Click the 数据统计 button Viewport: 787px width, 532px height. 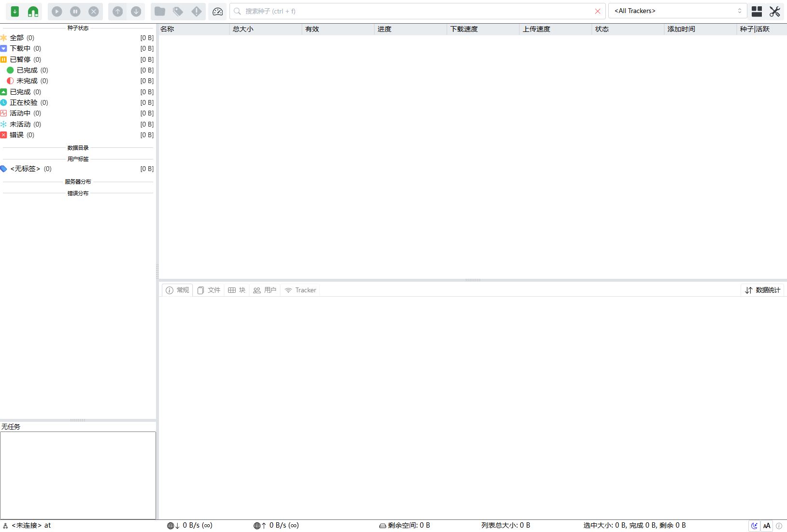pyautogui.click(x=762, y=290)
